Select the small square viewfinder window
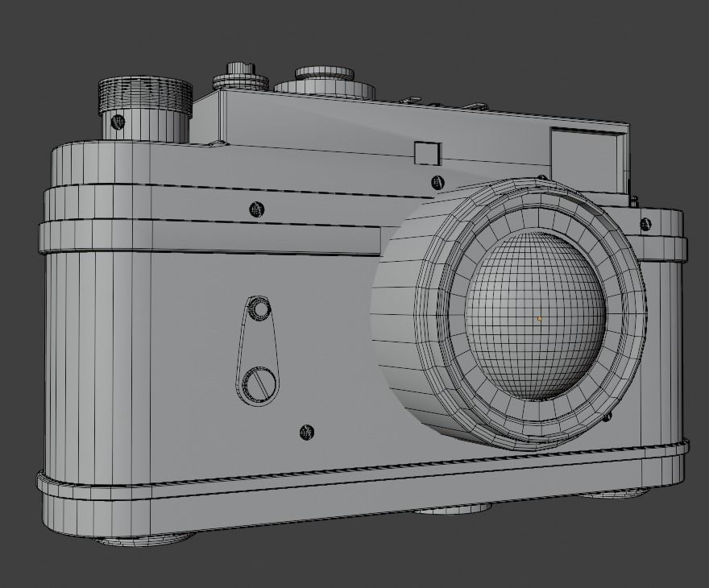709x588 pixels. (427, 153)
